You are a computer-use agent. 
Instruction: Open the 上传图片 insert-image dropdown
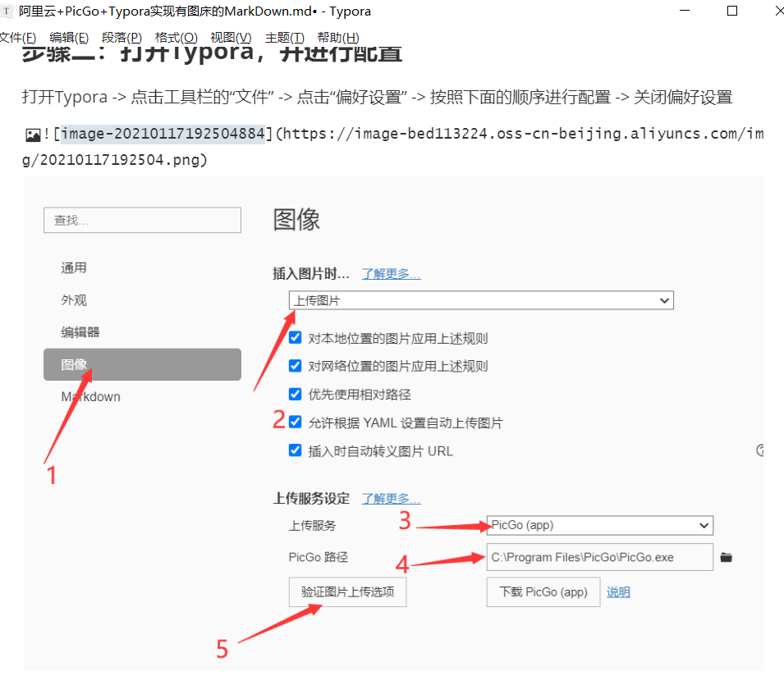[x=481, y=300]
